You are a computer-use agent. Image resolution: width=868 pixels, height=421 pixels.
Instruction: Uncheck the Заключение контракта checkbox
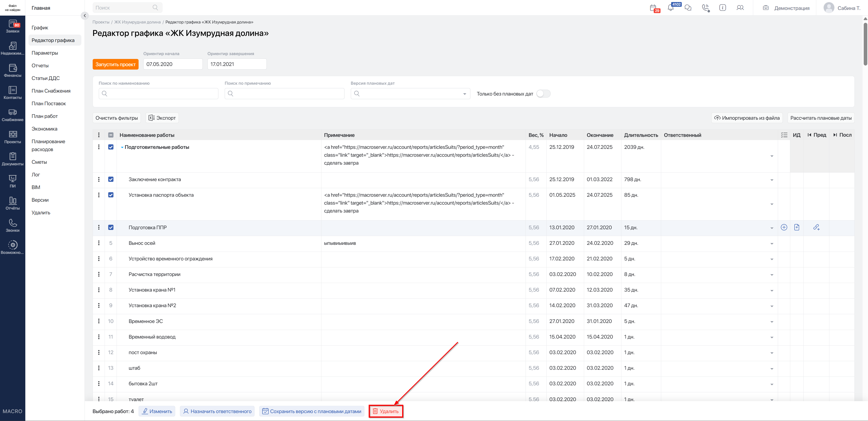[x=111, y=179]
